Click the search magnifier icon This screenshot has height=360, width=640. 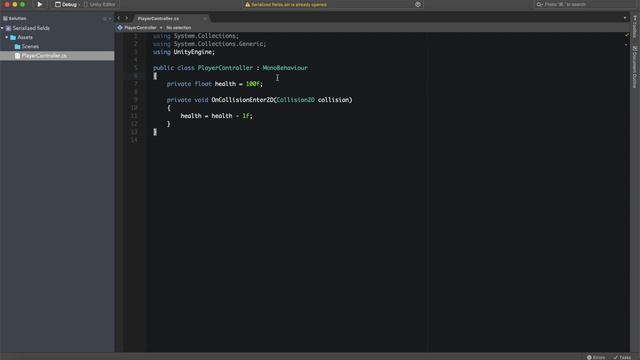540,4
